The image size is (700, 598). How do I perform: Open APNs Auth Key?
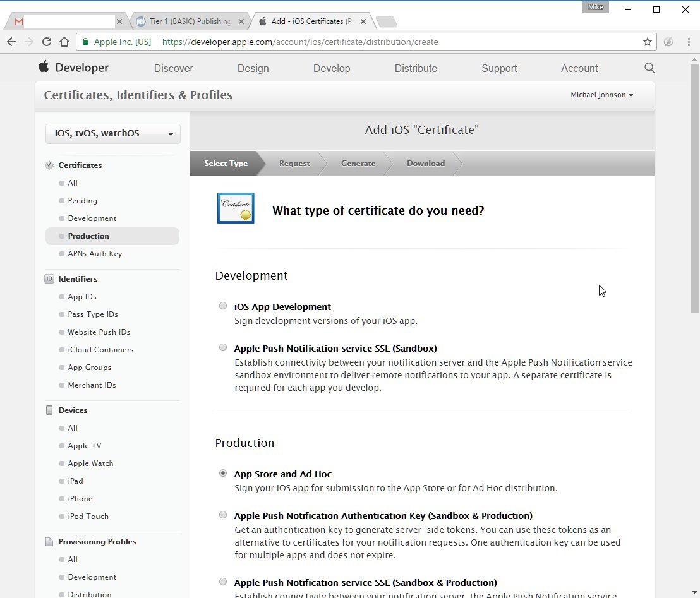click(95, 253)
